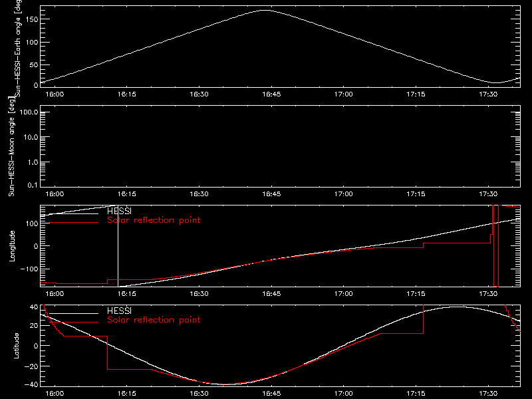Click 0 value on Longitude axis

(36, 246)
